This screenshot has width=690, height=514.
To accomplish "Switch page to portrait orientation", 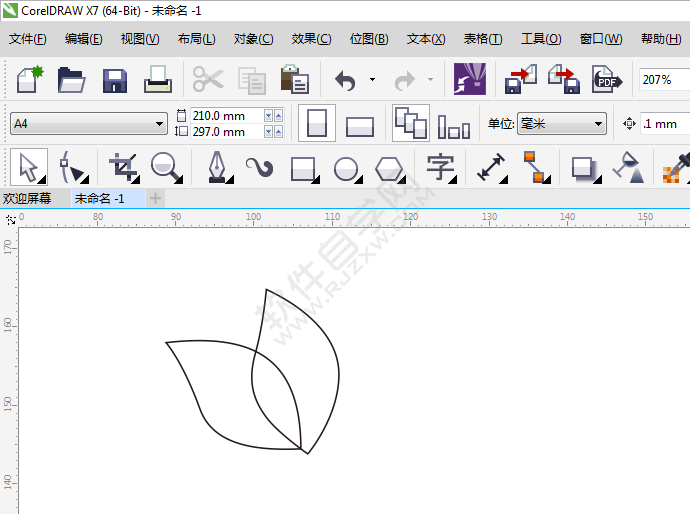I will [x=317, y=124].
